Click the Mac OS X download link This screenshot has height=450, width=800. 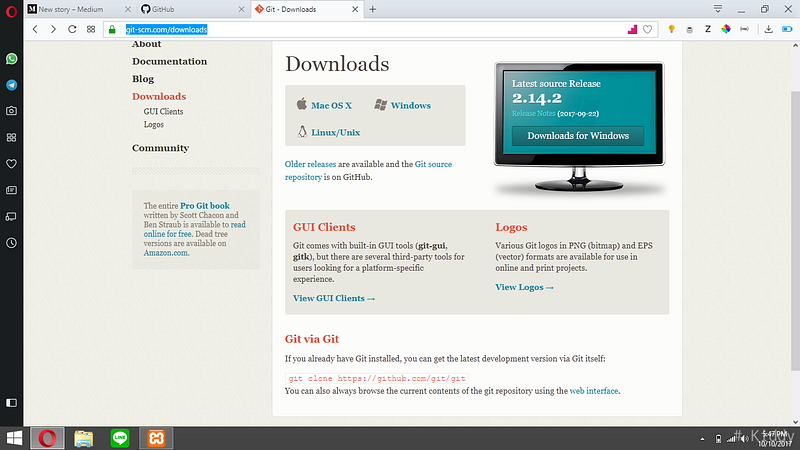pos(332,106)
